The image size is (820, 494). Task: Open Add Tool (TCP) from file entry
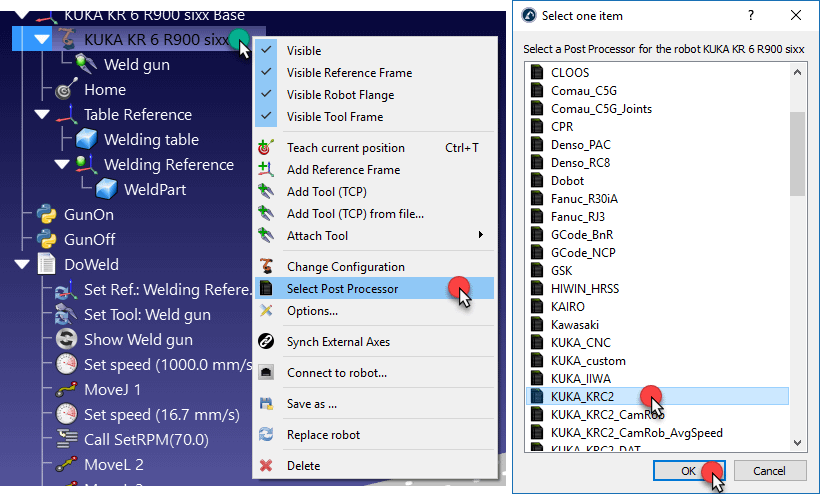coord(374,213)
